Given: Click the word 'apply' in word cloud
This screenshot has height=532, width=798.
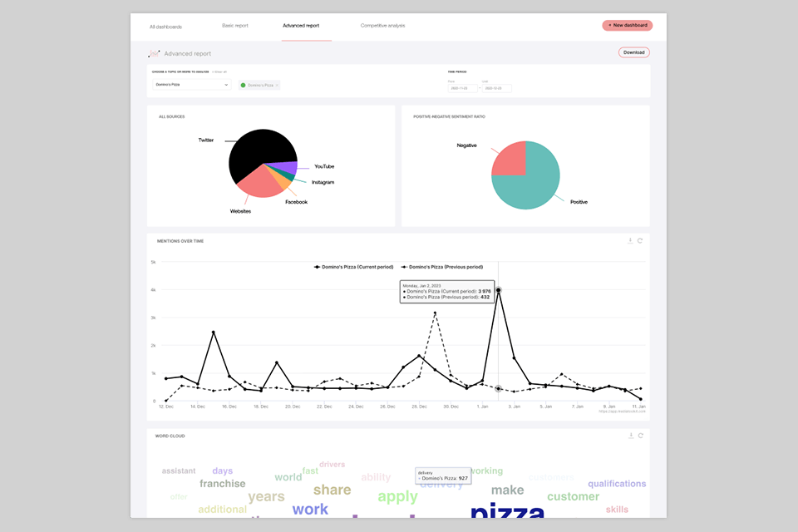Looking at the screenshot, I should 397,497.
